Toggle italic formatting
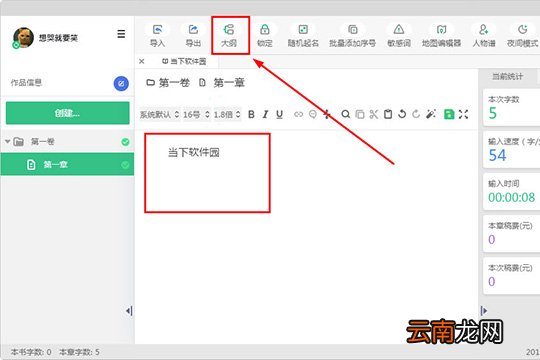The height and width of the screenshot is (360, 540). pyautogui.click(x=265, y=114)
